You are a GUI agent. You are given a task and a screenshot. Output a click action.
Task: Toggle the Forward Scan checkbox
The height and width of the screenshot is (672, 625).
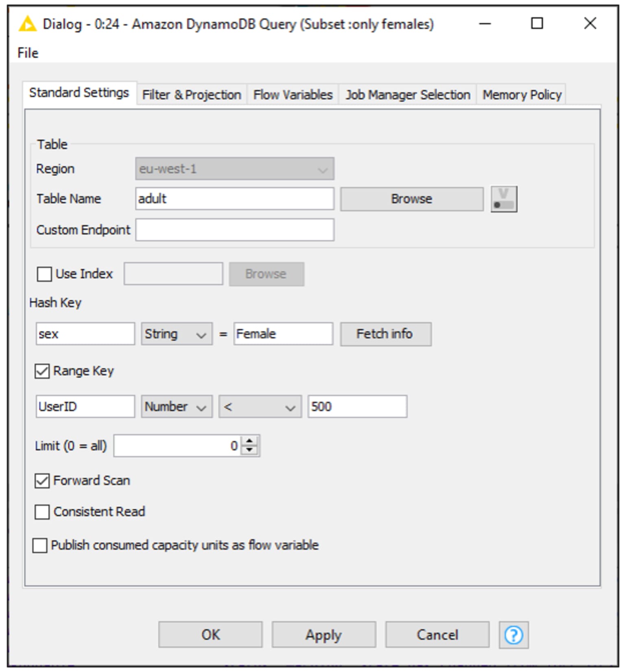[x=42, y=481]
